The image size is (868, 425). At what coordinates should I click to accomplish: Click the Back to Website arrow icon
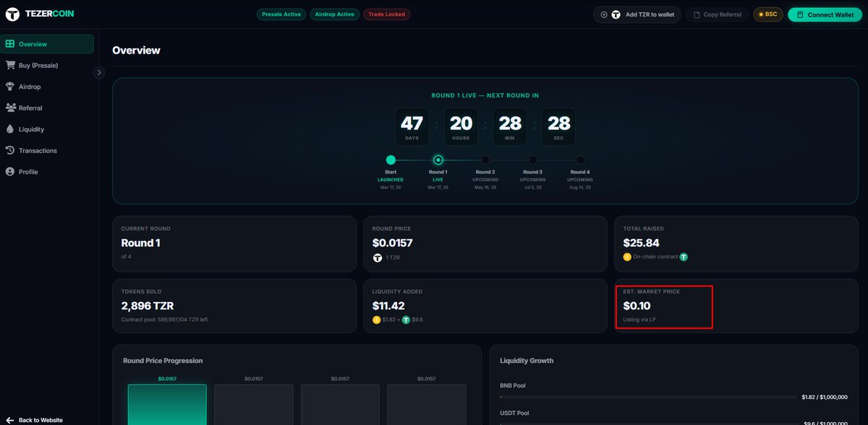(x=10, y=420)
